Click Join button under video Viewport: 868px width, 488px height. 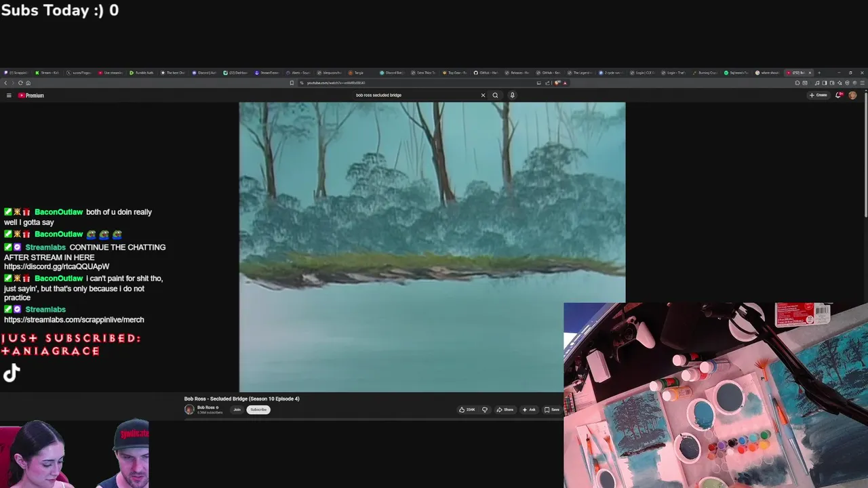pos(237,409)
